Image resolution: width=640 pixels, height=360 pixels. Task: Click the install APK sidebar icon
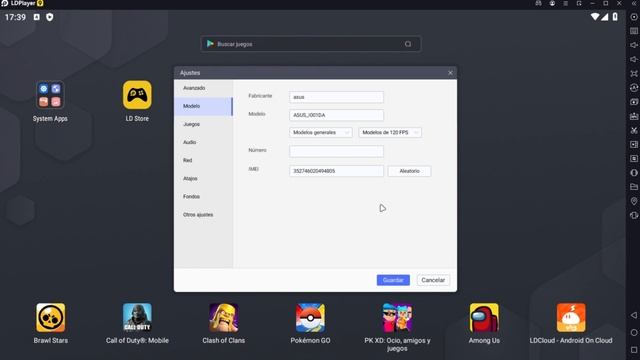click(634, 116)
